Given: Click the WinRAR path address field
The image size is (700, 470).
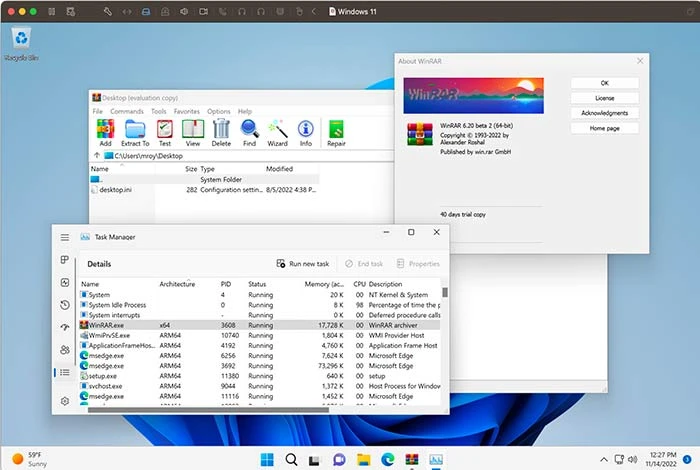Looking at the screenshot, I should point(248,156).
